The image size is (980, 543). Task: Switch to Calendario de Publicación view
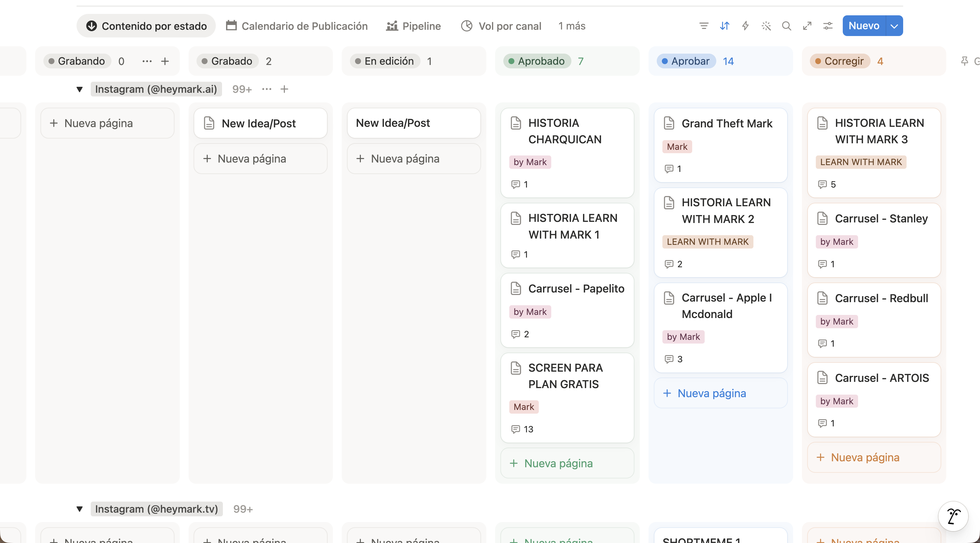[x=297, y=26]
